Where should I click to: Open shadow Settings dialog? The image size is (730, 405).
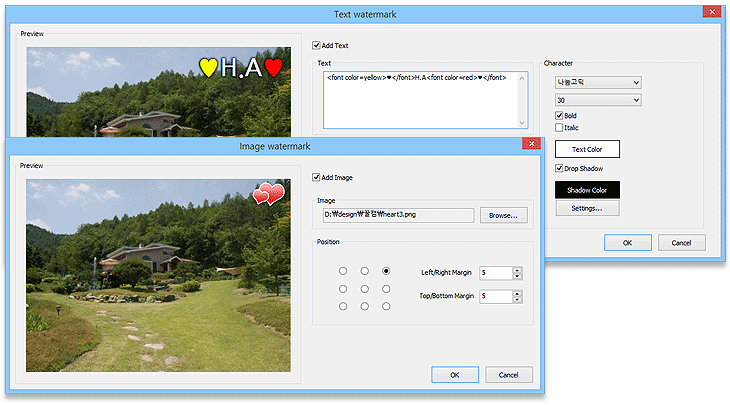(587, 208)
